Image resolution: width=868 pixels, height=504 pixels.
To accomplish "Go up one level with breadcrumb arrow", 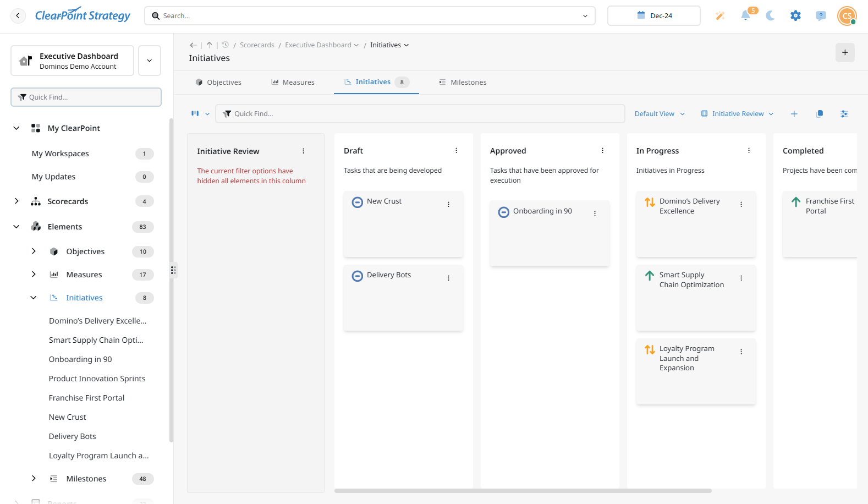I will click(x=209, y=45).
